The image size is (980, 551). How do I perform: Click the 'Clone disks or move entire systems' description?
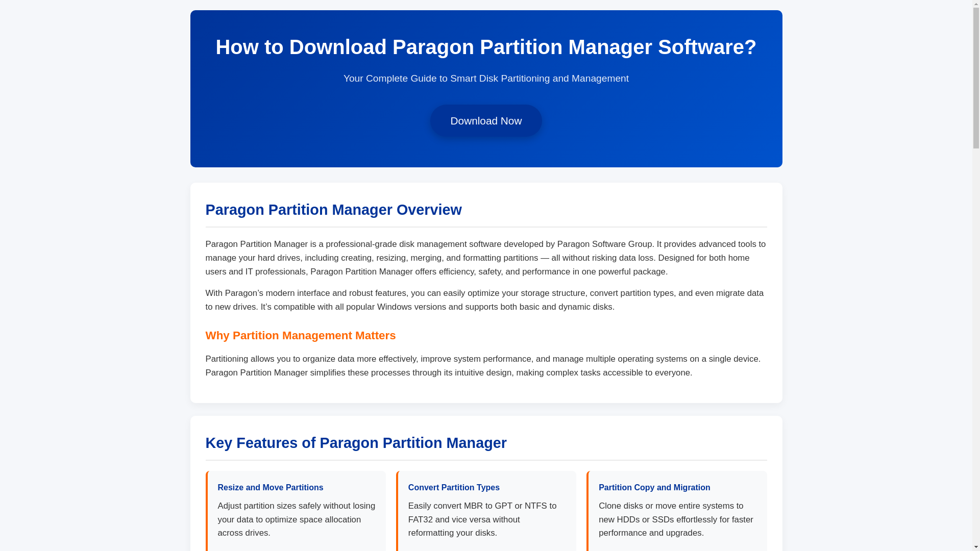pyautogui.click(x=675, y=519)
